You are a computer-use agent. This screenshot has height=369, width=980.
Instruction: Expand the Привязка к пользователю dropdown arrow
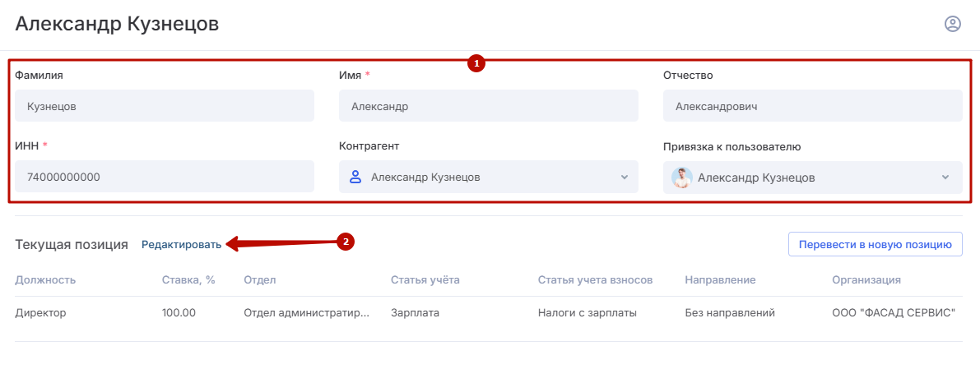[x=945, y=178]
